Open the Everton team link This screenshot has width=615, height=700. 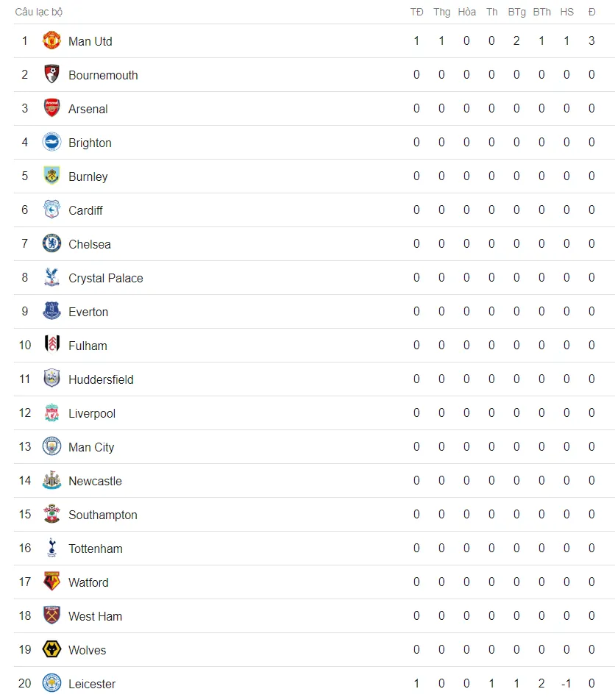pyautogui.click(x=88, y=312)
